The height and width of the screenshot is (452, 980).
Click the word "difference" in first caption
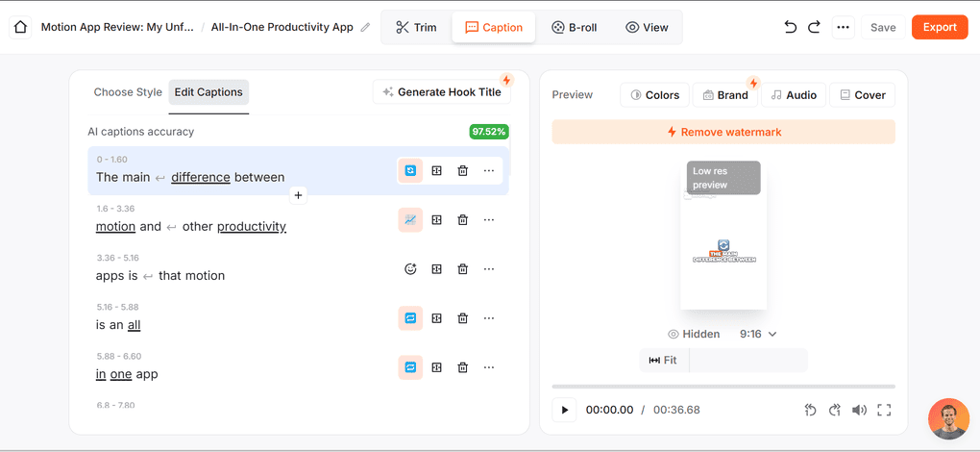click(x=201, y=178)
